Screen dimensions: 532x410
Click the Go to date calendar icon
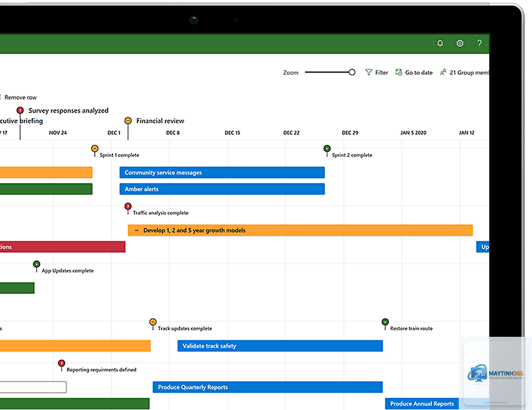[x=398, y=72]
